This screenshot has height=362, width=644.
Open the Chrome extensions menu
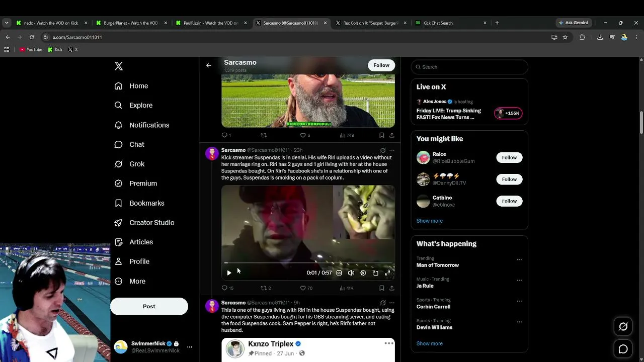[x=582, y=37]
